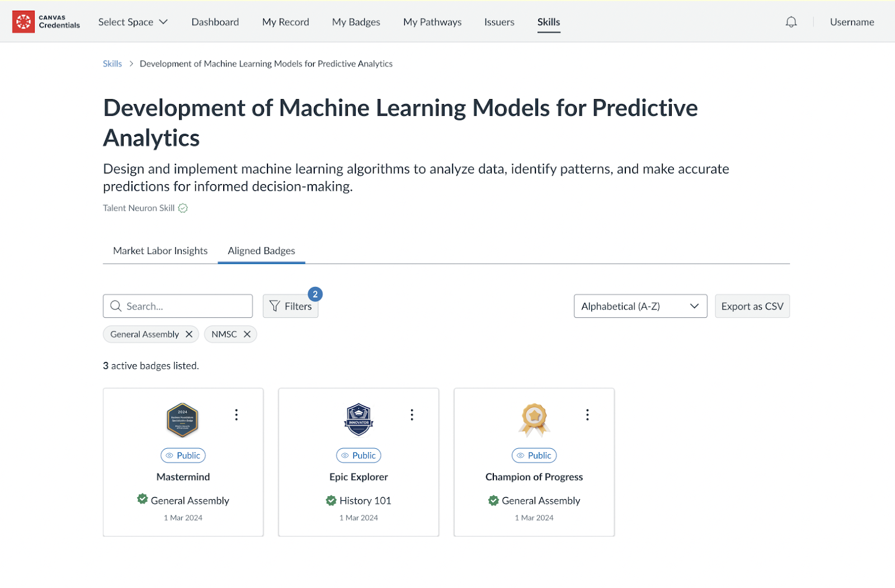Click the main skill title heading
The width and height of the screenshot is (895, 588).
pos(401,123)
